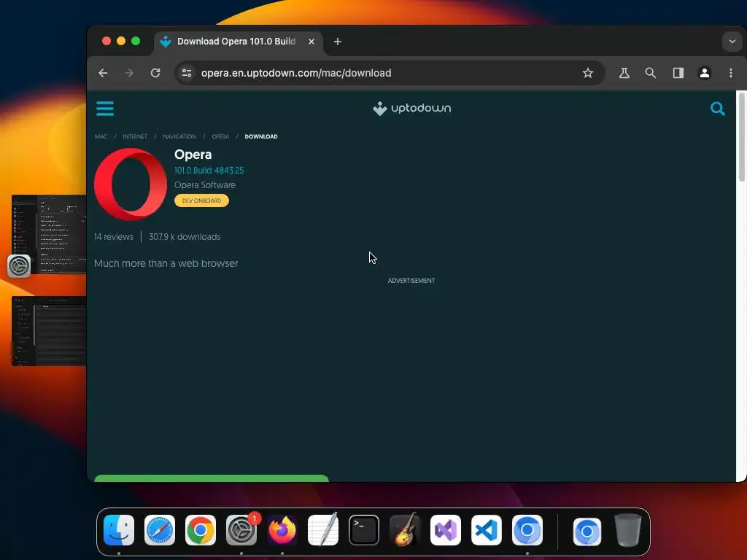Launch Firefox from the dock
The height and width of the screenshot is (560, 747).
point(282,530)
